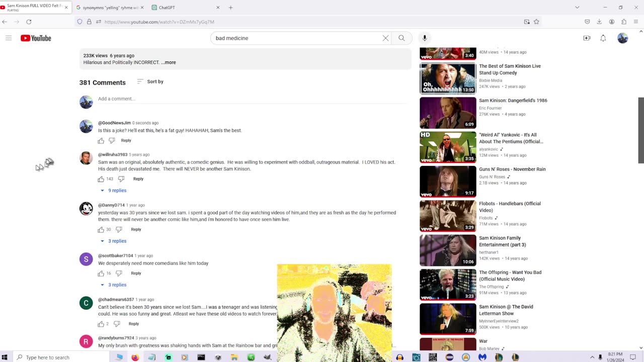The height and width of the screenshot is (362, 644).
Task: Open Sam Kinison David Letterman Show video
Action: coord(448,319)
